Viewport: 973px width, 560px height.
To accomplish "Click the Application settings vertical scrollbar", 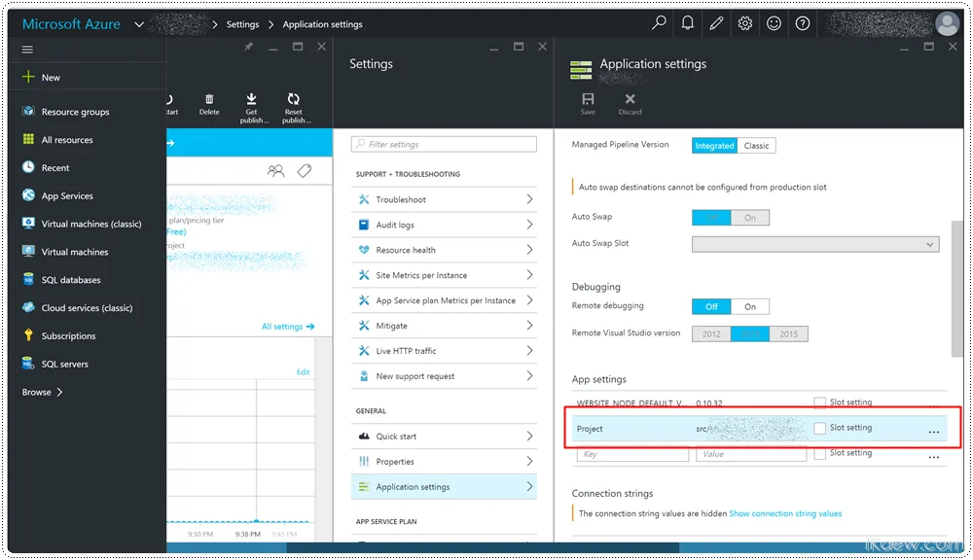I will click(x=956, y=289).
